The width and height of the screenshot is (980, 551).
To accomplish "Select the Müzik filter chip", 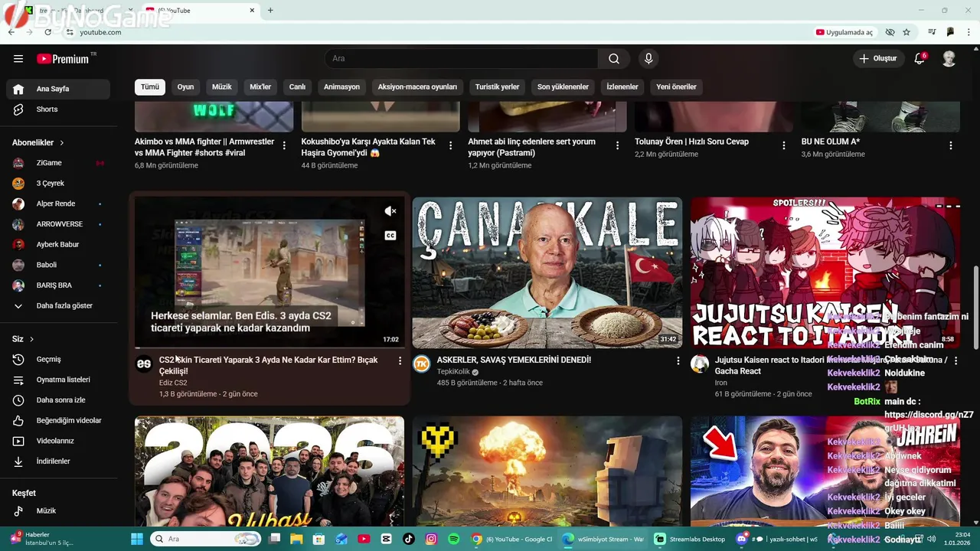I will click(x=222, y=86).
